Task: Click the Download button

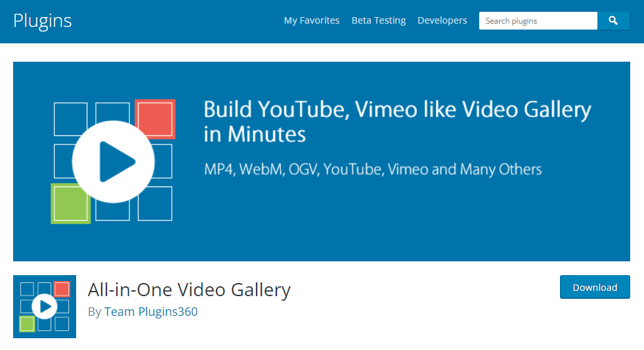Action: [595, 287]
